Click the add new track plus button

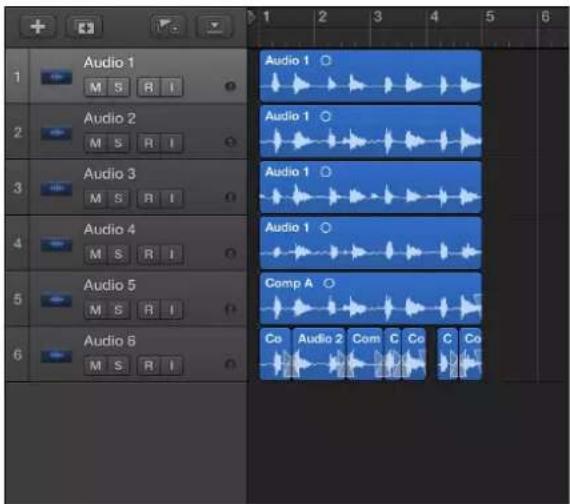(x=38, y=27)
